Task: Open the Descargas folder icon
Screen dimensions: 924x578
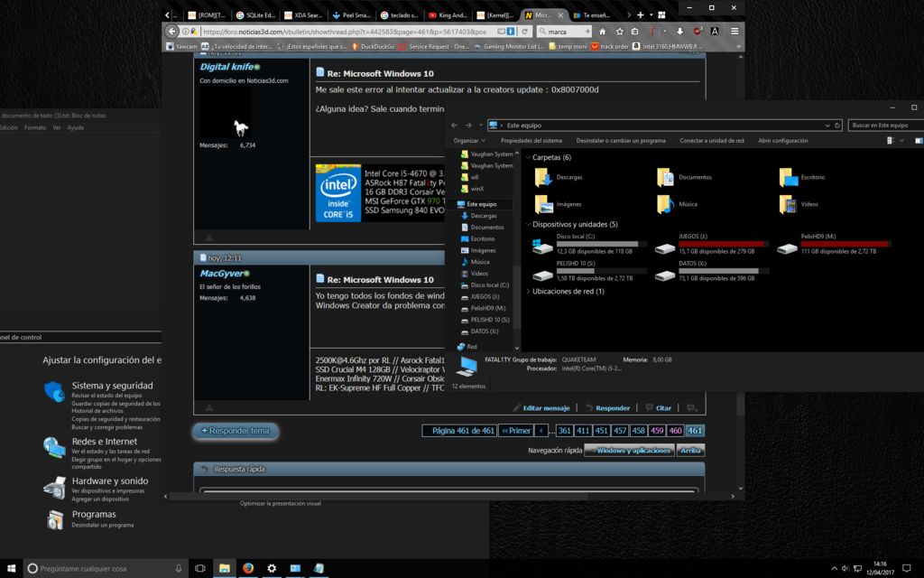Action: point(544,178)
